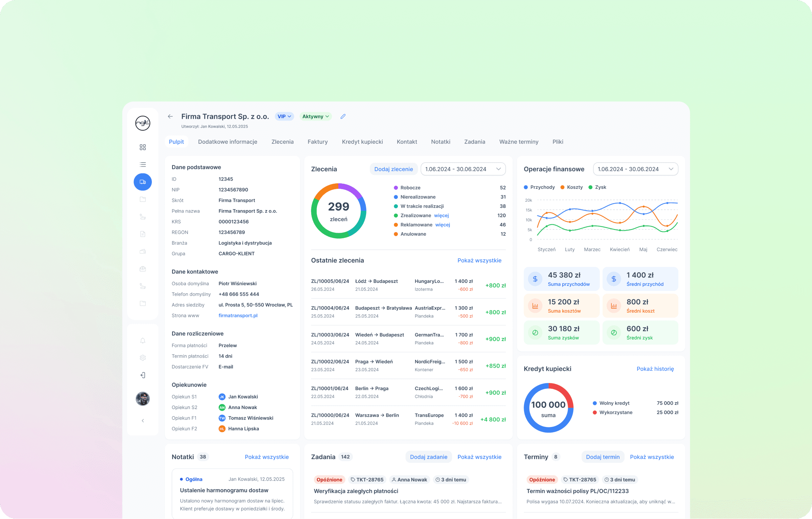
Task: Open the VIP status dropdown
Action: (284, 116)
